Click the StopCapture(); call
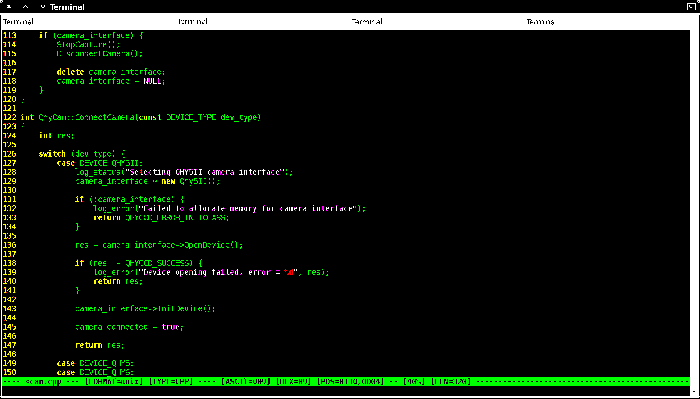The width and height of the screenshot is (700, 399). 88,44
